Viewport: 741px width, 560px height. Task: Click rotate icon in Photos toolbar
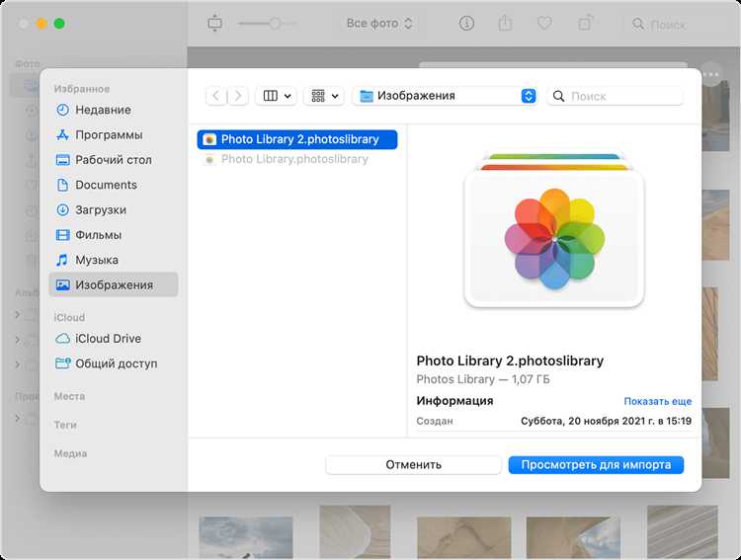(585, 23)
